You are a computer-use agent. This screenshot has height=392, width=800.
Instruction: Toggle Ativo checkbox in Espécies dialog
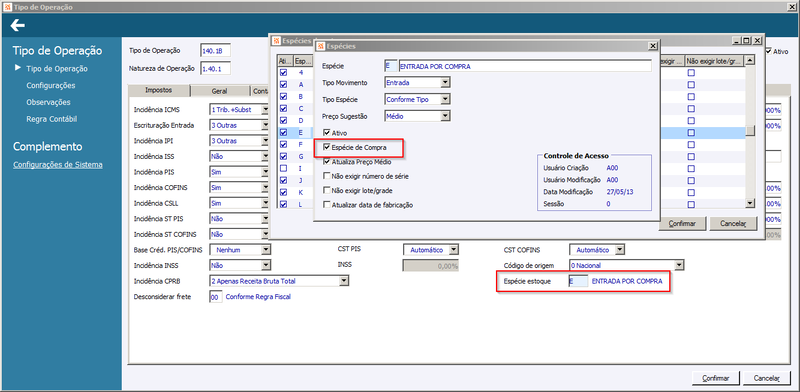(x=327, y=133)
